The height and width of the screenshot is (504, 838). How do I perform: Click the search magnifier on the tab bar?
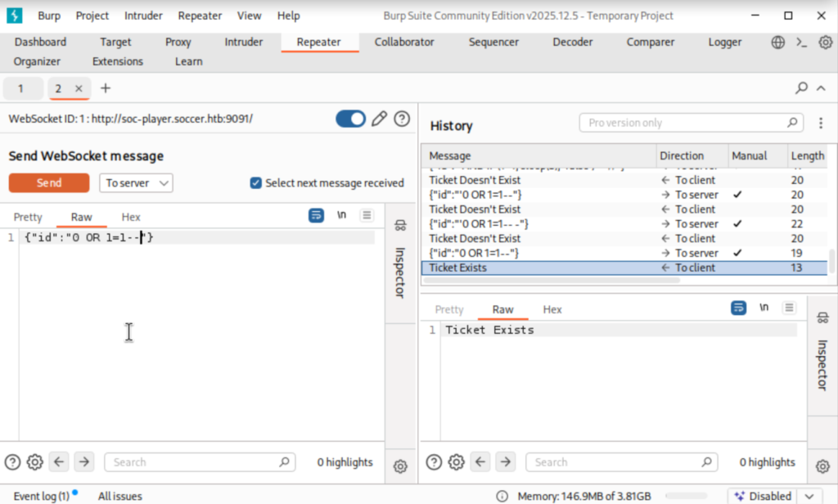pos(802,88)
